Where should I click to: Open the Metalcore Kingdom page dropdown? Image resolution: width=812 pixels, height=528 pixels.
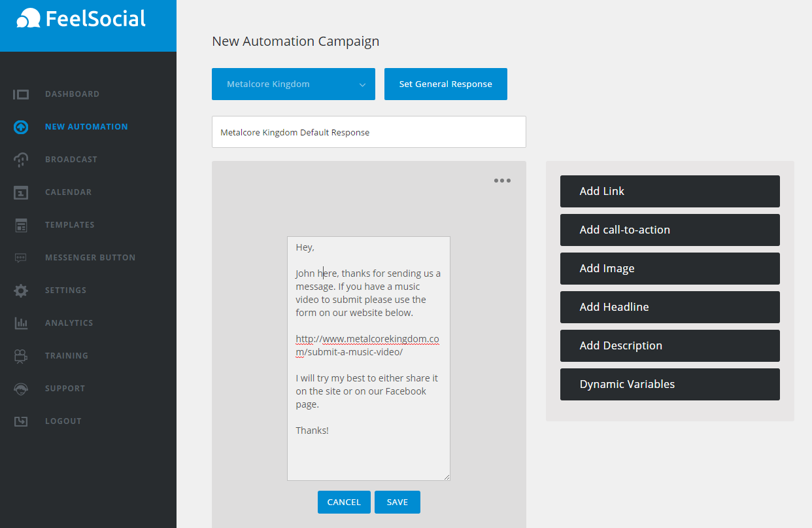click(x=293, y=84)
